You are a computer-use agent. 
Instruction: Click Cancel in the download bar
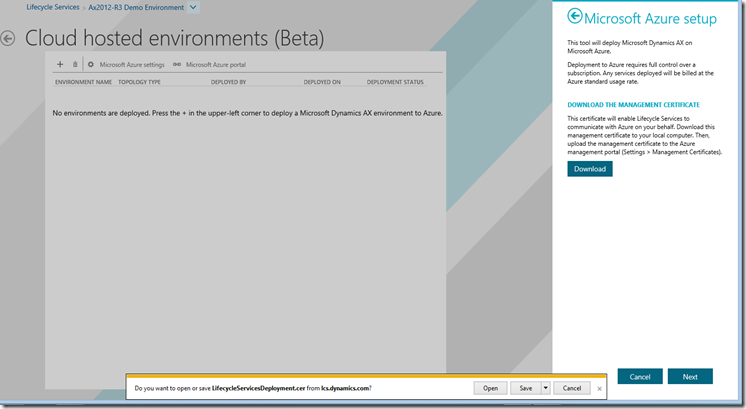(572, 388)
